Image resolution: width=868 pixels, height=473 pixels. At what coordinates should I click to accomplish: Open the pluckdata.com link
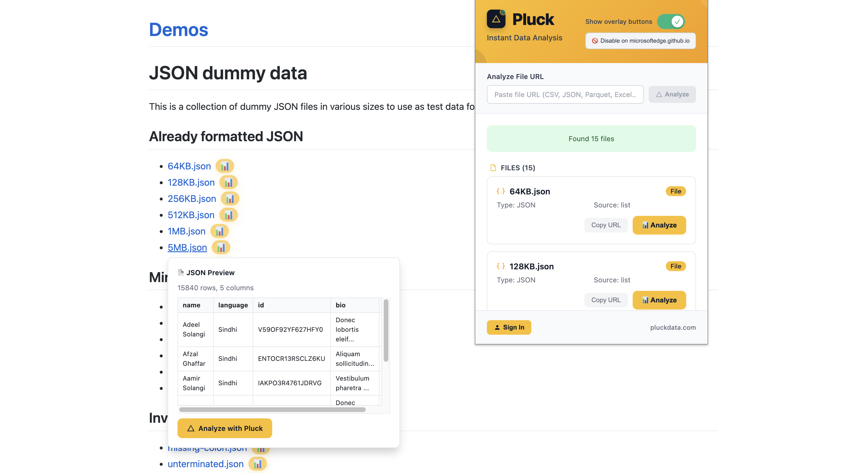pos(672,327)
